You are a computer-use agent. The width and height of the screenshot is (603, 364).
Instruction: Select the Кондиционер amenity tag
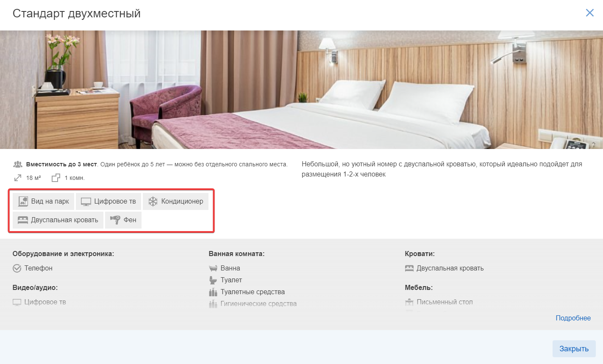[x=175, y=201]
